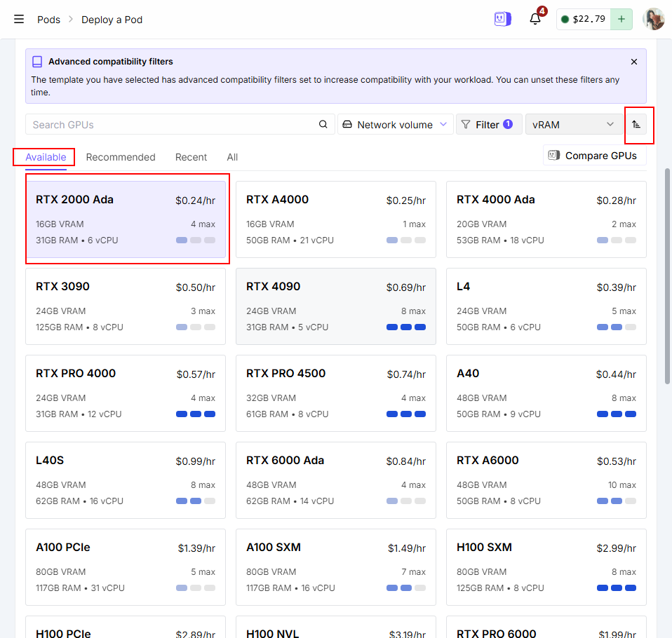
Task: Click the $0.69/hr price on RTX 4090
Action: (x=406, y=287)
